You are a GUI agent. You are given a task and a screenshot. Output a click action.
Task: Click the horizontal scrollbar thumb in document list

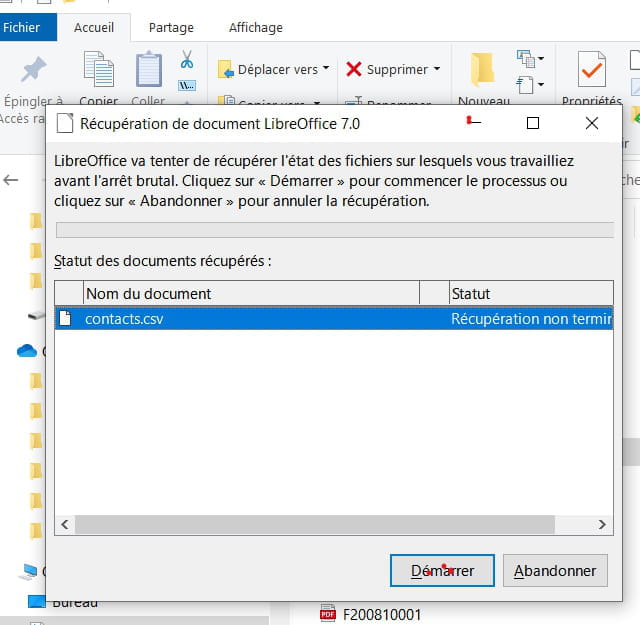(x=315, y=524)
